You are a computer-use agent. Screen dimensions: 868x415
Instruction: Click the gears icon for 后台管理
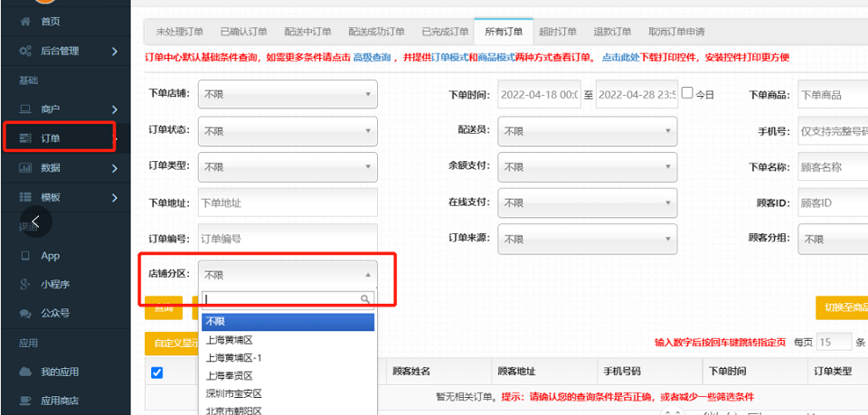click(25, 51)
